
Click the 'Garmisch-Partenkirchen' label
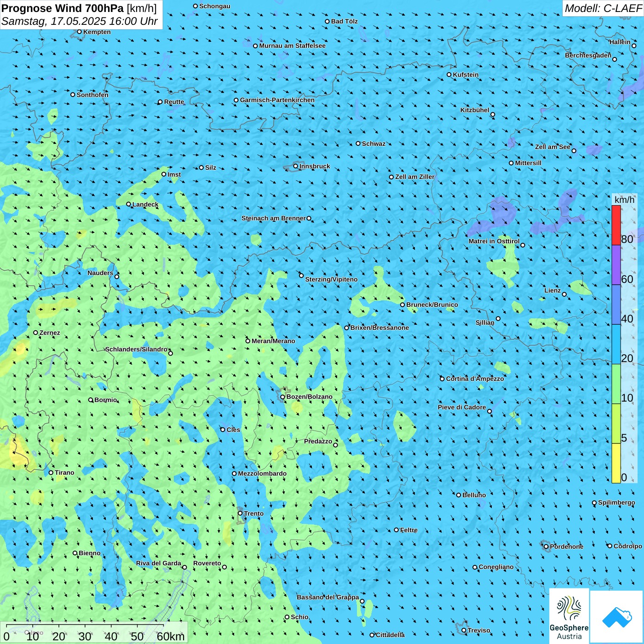[277, 100]
